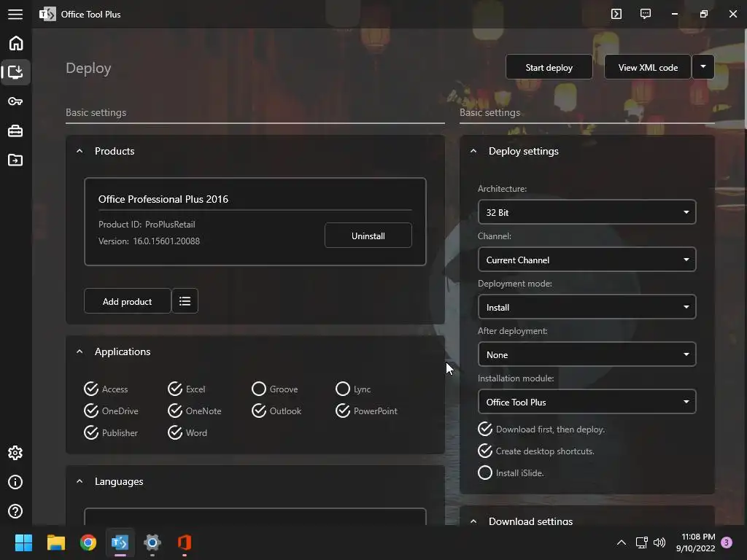This screenshot has height=560, width=747.
Task: Open the command box icon in title bar
Action: click(616, 14)
